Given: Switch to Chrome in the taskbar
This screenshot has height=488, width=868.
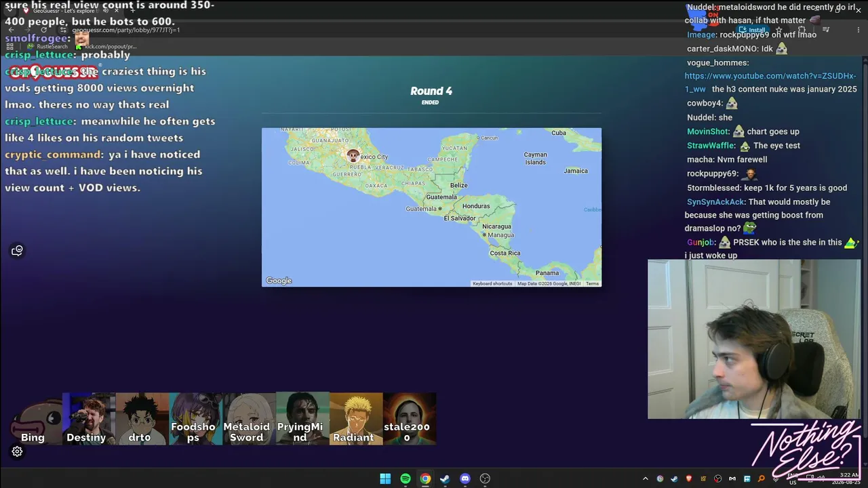Looking at the screenshot, I should (x=425, y=479).
